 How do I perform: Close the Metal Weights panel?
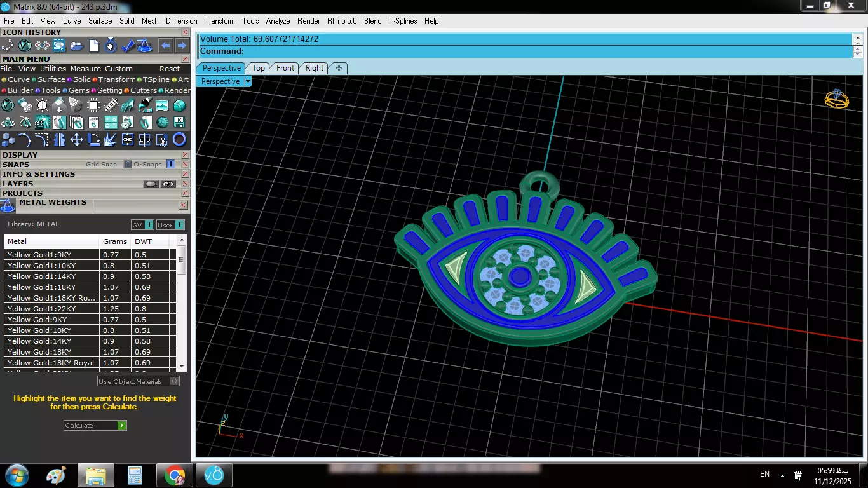click(184, 205)
